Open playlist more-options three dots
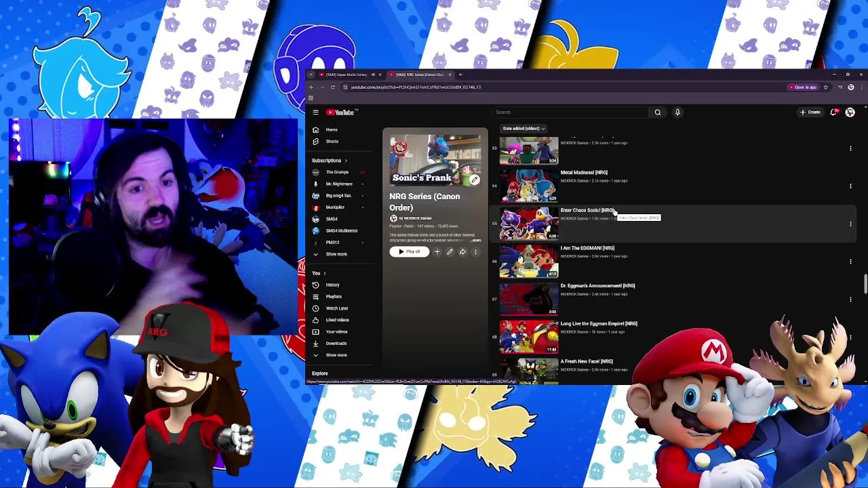The height and width of the screenshot is (488, 868). click(475, 252)
